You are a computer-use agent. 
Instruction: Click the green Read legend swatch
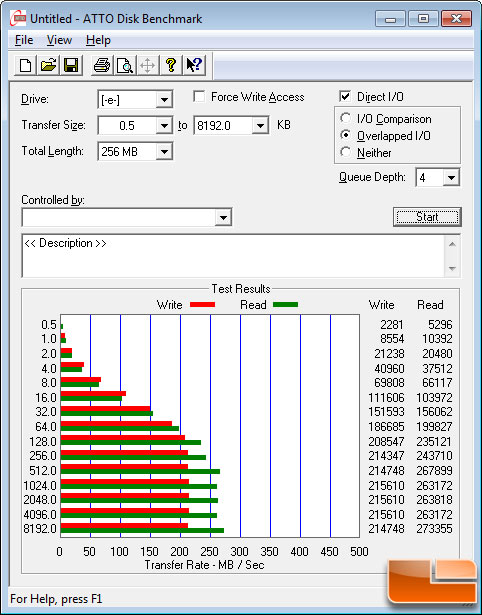[x=286, y=305]
